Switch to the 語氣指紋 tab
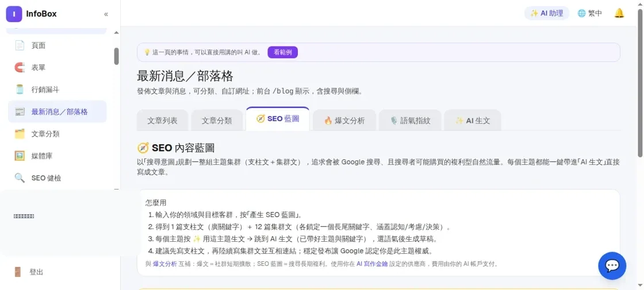This screenshot has width=644, height=290. [x=410, y=121]
